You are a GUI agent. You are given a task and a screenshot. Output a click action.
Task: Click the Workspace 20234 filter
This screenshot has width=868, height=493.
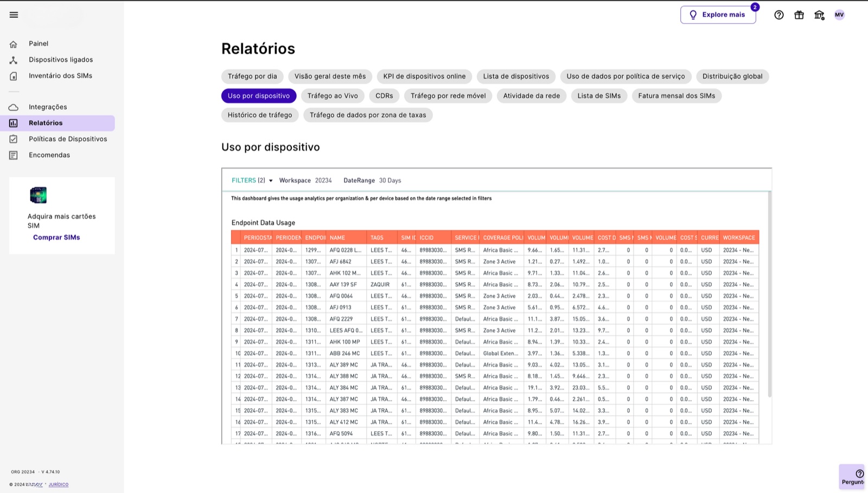click(x=305, y=181)
